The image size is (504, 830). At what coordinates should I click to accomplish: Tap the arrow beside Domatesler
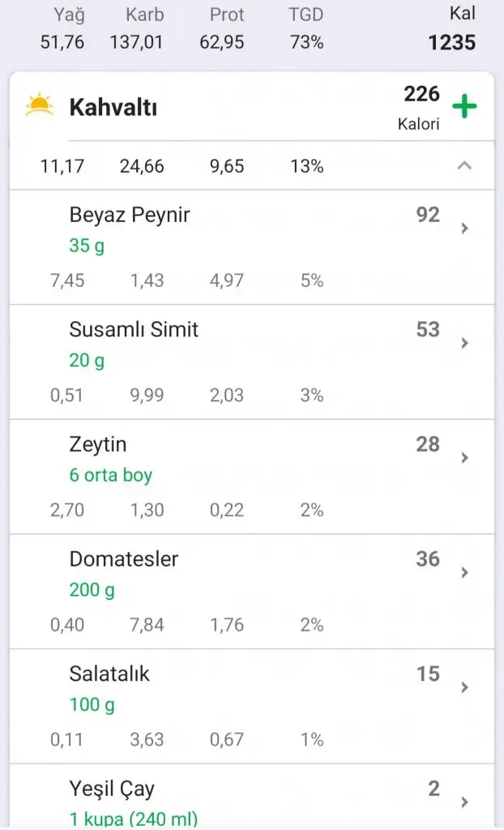464,572
